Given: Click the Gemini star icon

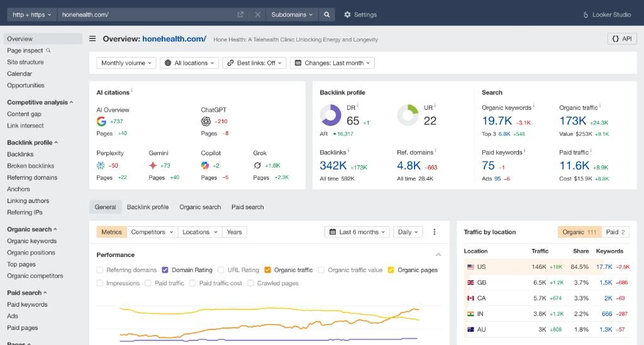Looking at the screenshot, I should pos(153,165).
